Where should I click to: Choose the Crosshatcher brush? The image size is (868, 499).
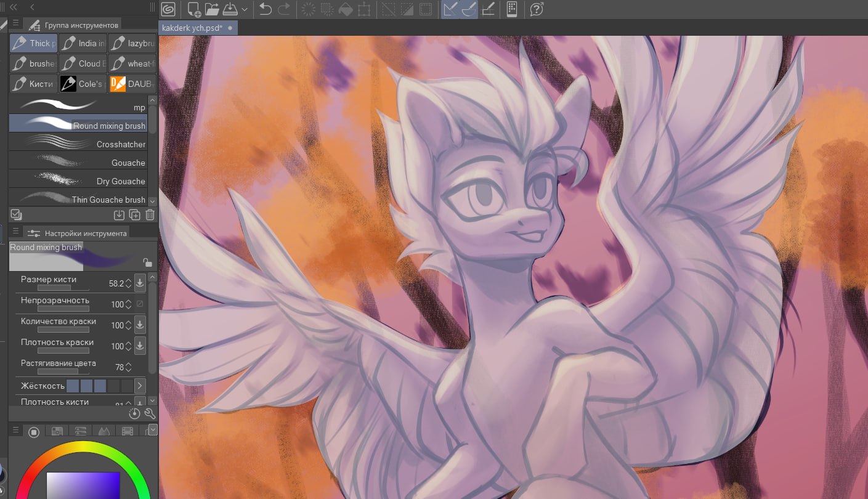pyautogui.click(x=78, y=142)
